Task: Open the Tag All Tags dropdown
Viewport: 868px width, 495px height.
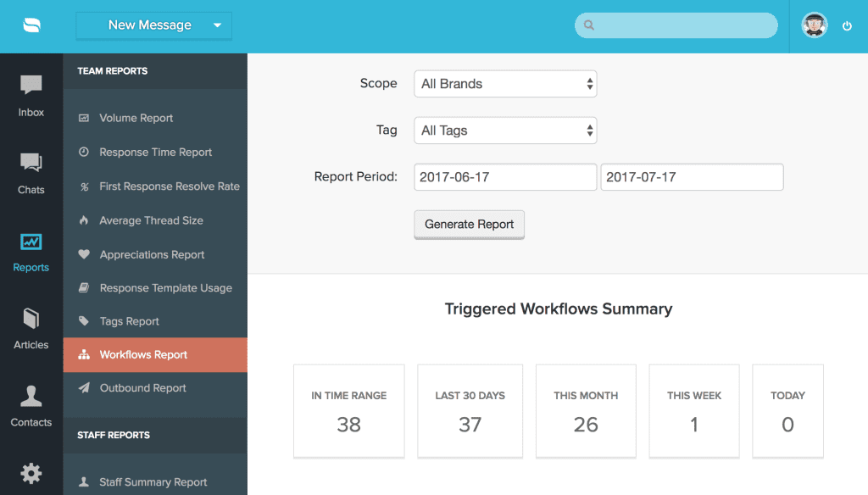Action: (505, 131)
